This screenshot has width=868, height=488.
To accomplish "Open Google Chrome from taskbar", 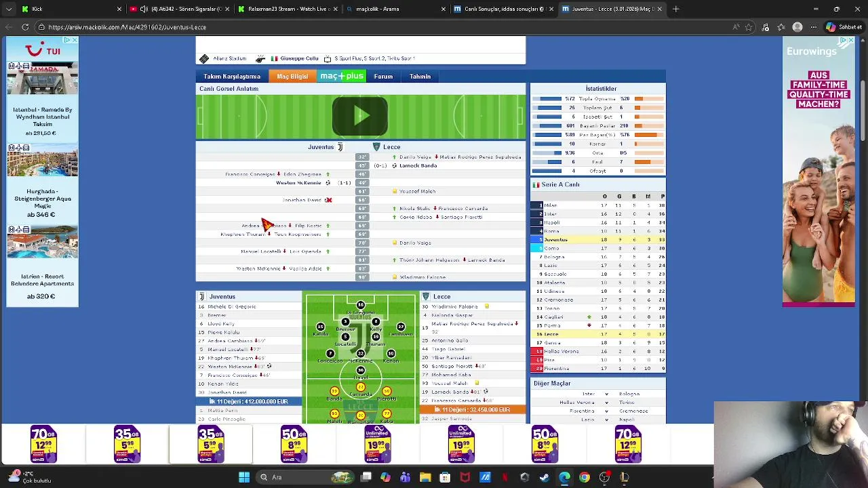I will click(584, 477).
